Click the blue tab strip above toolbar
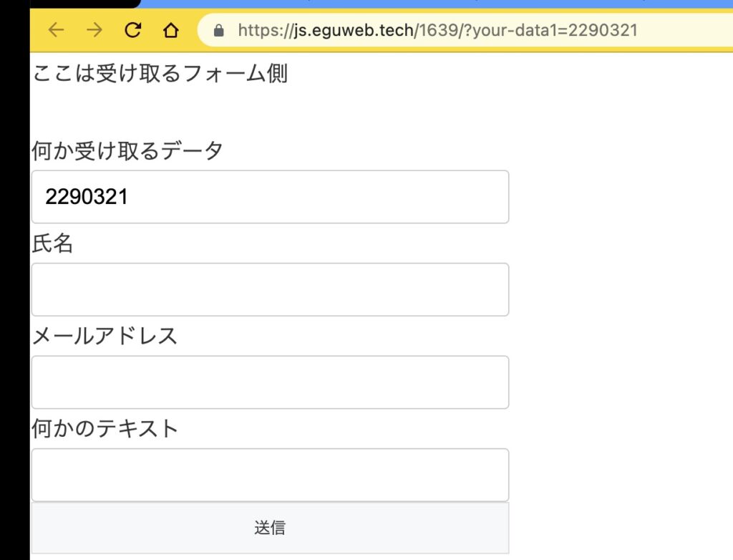This screenshot has height=560, width=733. [429, 4]
